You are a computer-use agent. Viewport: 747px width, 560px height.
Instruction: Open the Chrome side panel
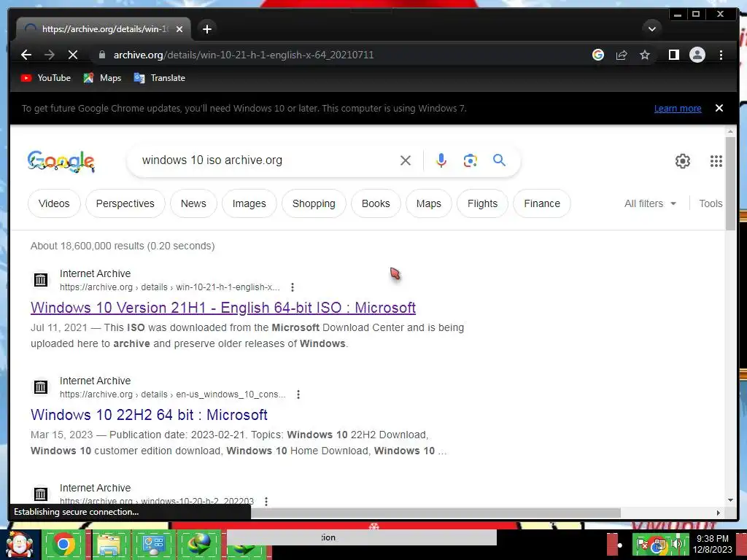point(673,55)
